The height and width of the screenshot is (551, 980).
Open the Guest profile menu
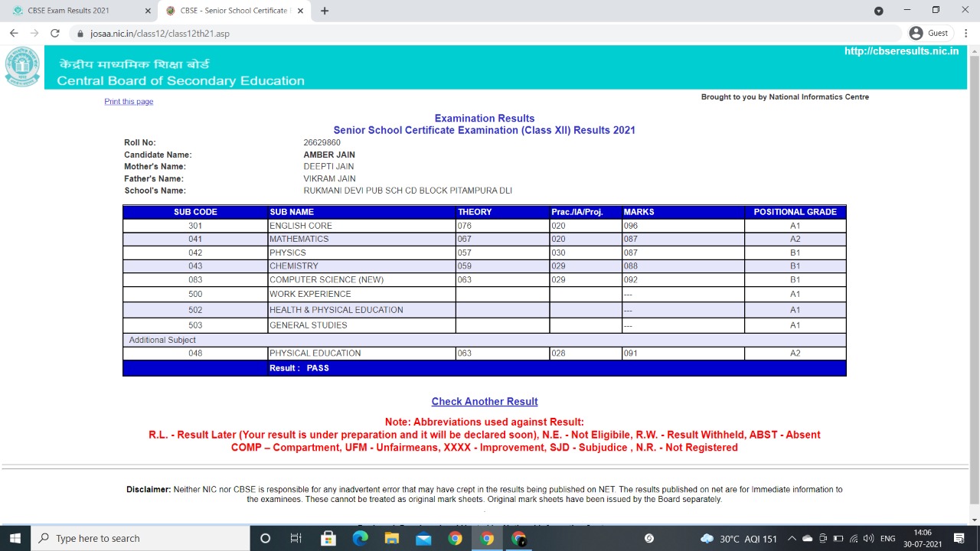(929, 33)
